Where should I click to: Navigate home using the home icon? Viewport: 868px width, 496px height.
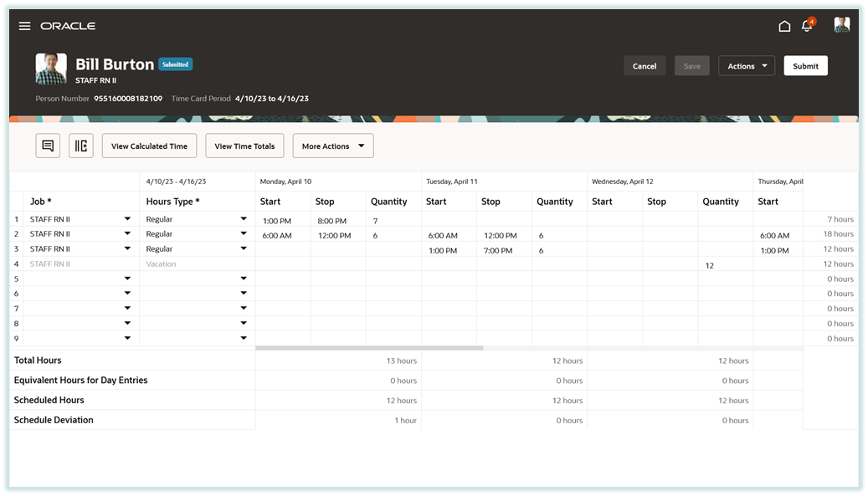pyautogui.click(x=784, y=26)
